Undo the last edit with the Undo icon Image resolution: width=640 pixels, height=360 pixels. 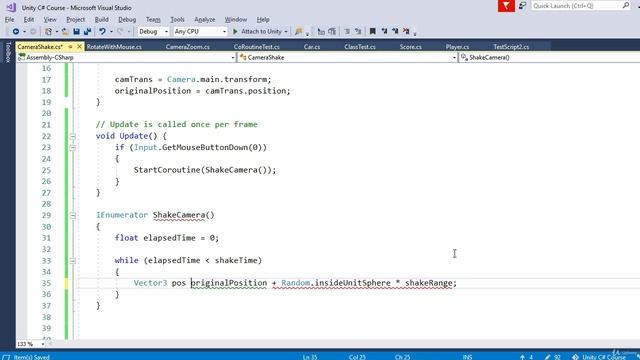point(102,31)
